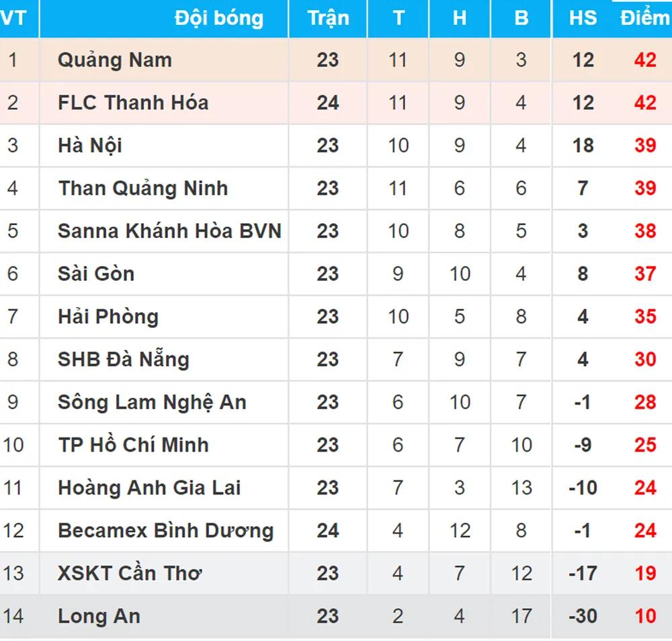This screenshot has width=672, height=641.
Task: Open Hoàng Anh Gia Lai team
Action: coord(149,488)
